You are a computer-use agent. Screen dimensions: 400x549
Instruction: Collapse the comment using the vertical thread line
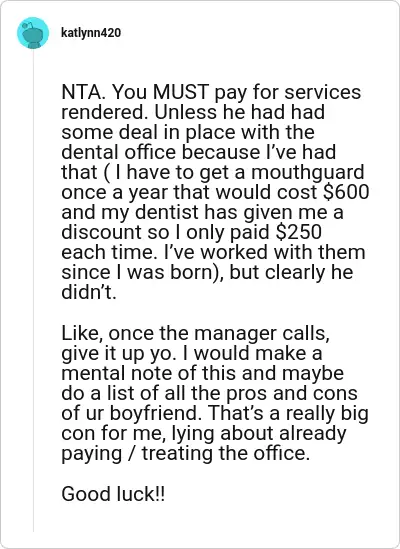click(34, 291)
